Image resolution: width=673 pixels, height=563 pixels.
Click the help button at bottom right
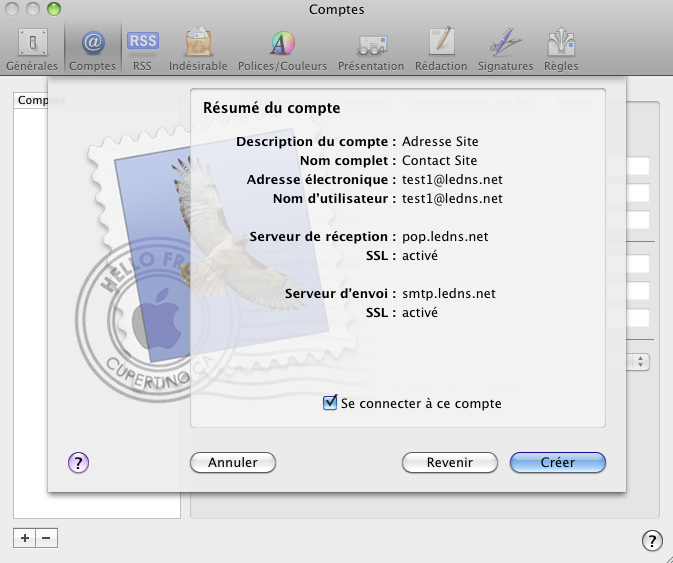651,540
